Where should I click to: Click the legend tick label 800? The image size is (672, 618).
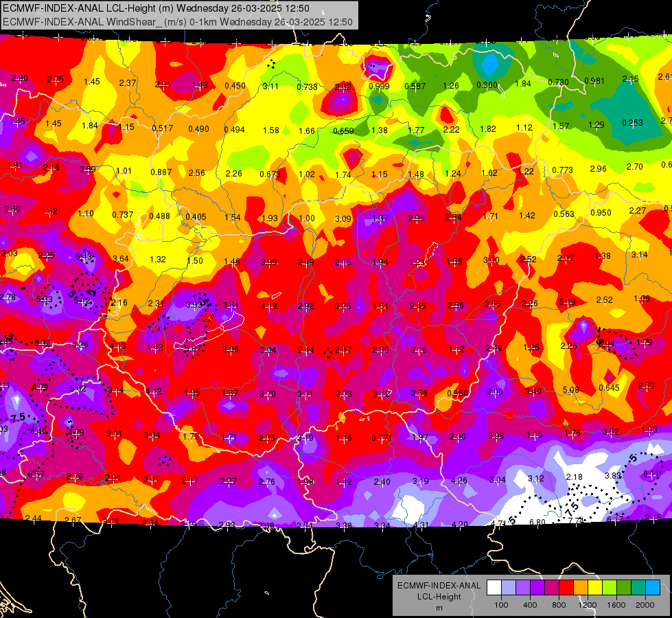559,605
